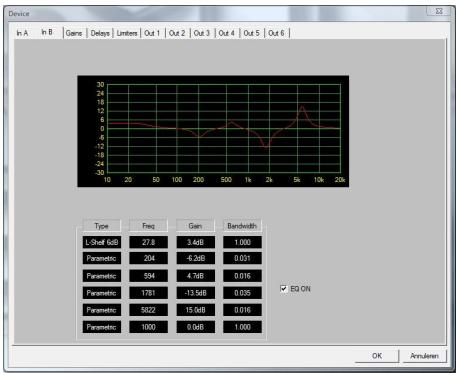
Task: Click the 5822 frequency field
Action: point(149,310)
